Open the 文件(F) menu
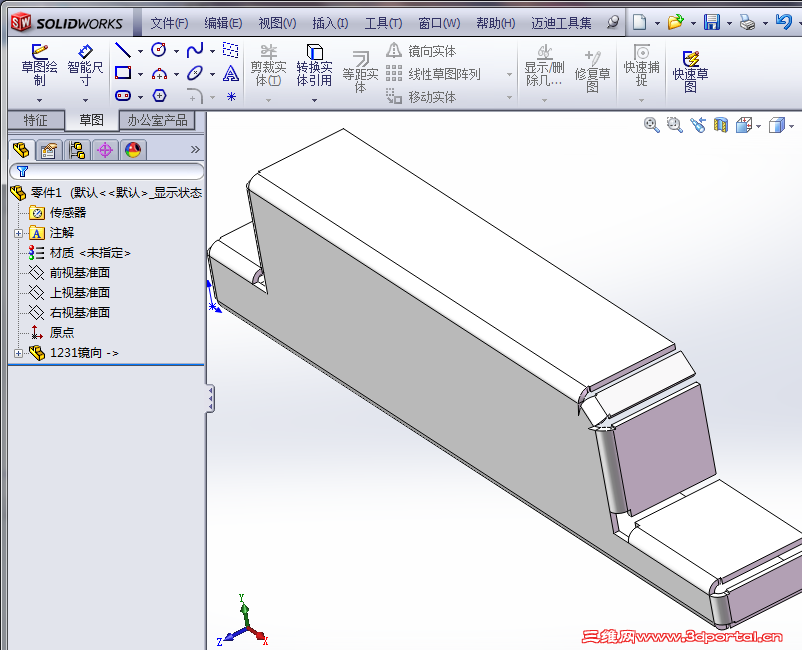The height and width of the screenshot is (650, 802). point(169,23)
